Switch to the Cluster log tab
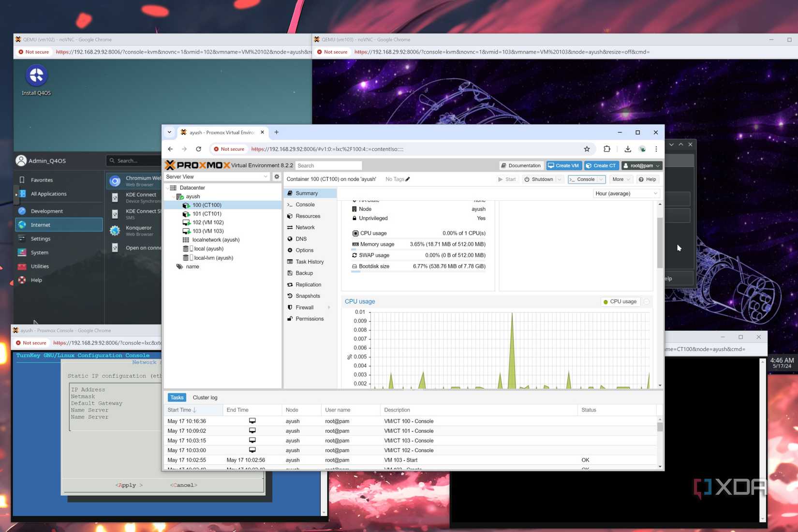798x532 pixels. (205, 397)
